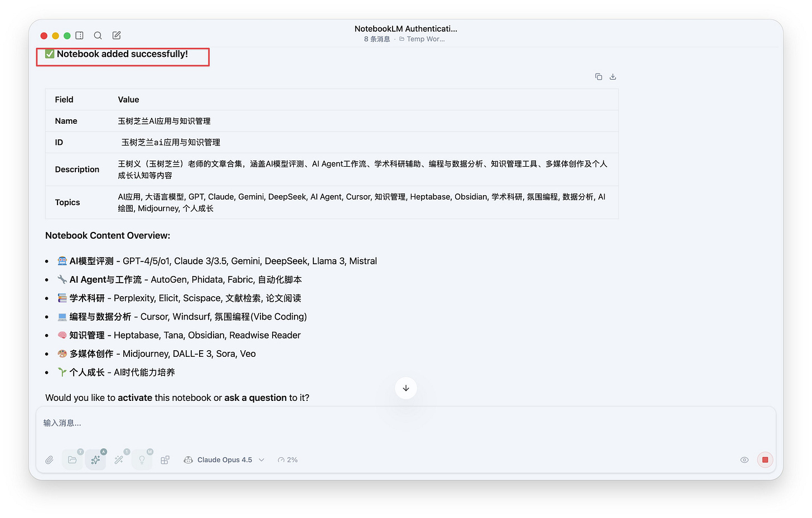Click the 多媒体创作 bullet line
The image size is (812, 518).
coord(157,354)
